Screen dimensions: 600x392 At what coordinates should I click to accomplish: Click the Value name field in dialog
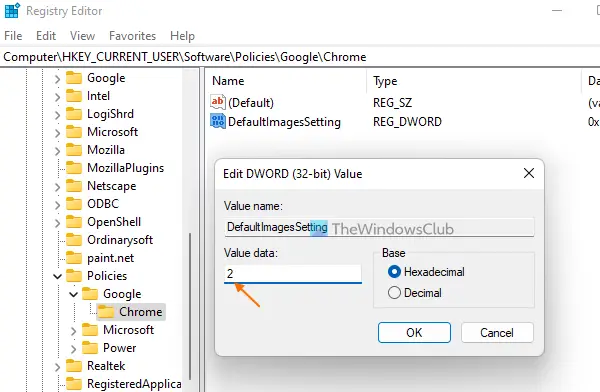point(379,227)
